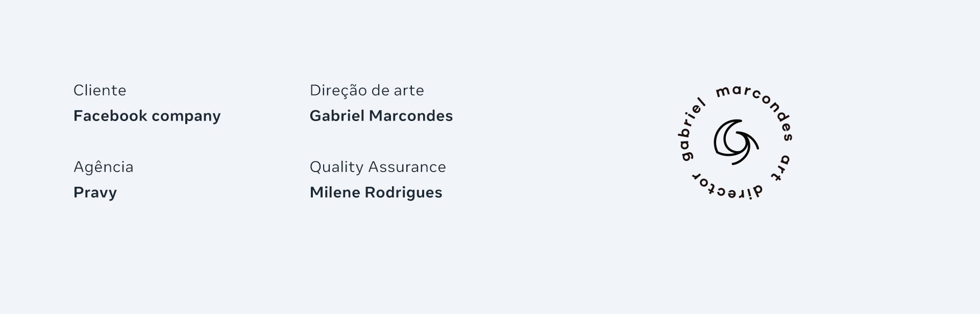Click the word 'arte' in the heading
Viewport: 980px width, 314px height.
(409, 91)
